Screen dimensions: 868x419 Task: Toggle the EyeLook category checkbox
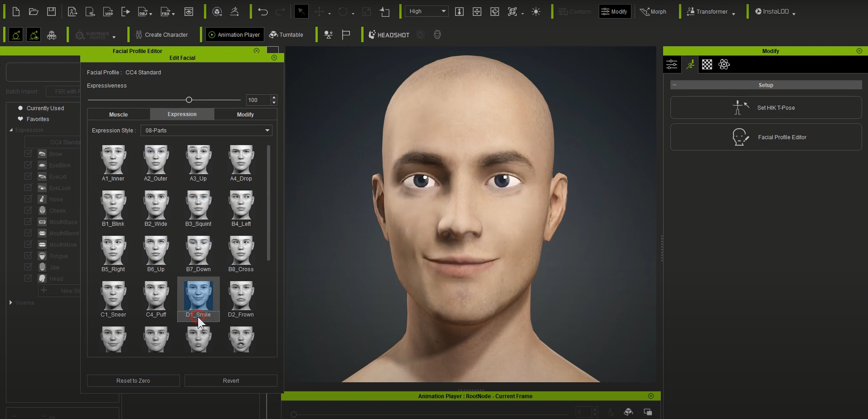coord(28,188)
